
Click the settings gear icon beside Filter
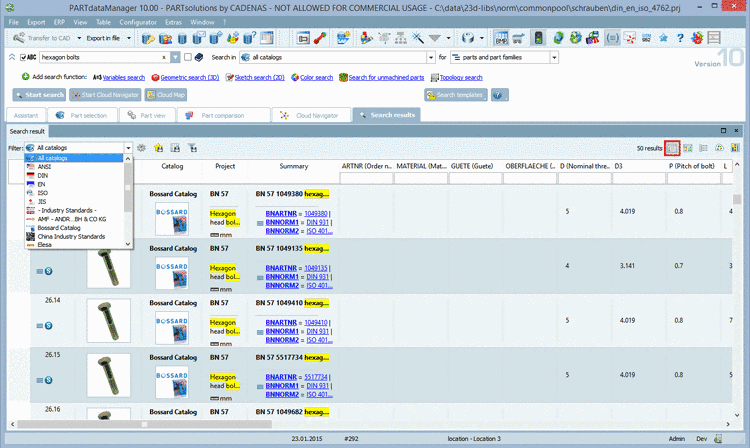[142, 148]
